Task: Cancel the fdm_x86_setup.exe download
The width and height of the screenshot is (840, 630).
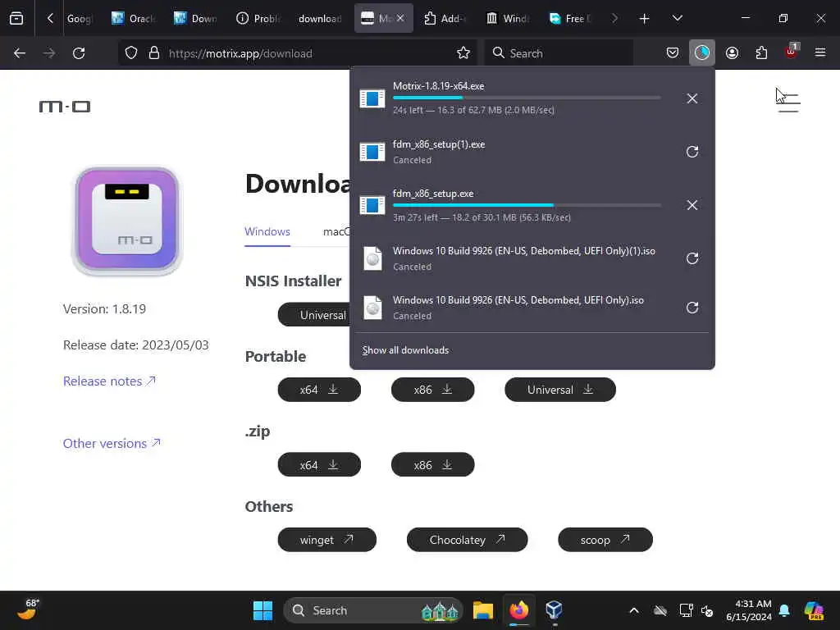Action: (692, 205)
